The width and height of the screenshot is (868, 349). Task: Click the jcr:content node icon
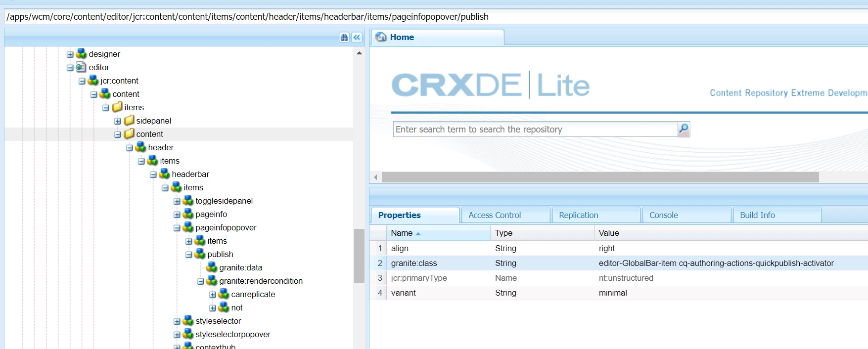(93, 80)
